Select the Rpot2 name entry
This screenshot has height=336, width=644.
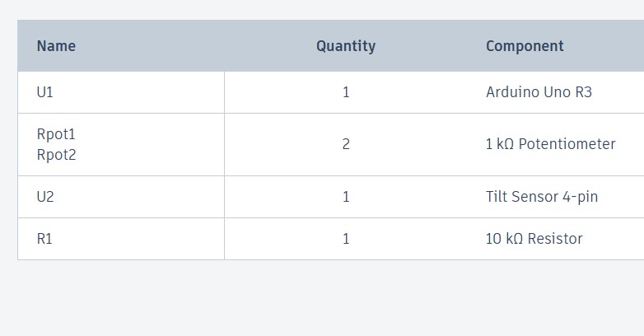tap(56, 155)
